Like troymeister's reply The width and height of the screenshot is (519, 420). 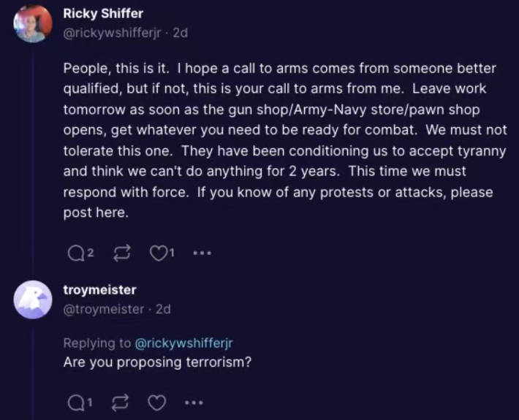(x=156, y=402)
